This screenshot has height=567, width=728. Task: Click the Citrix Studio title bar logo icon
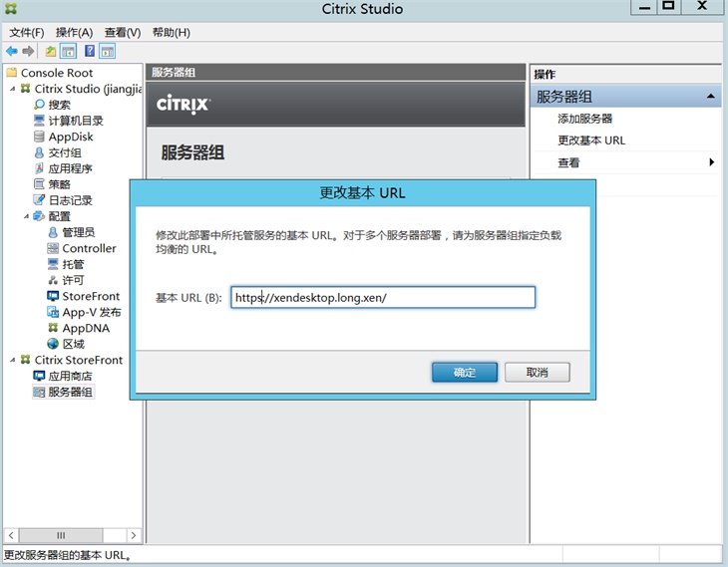click(11, 8)
